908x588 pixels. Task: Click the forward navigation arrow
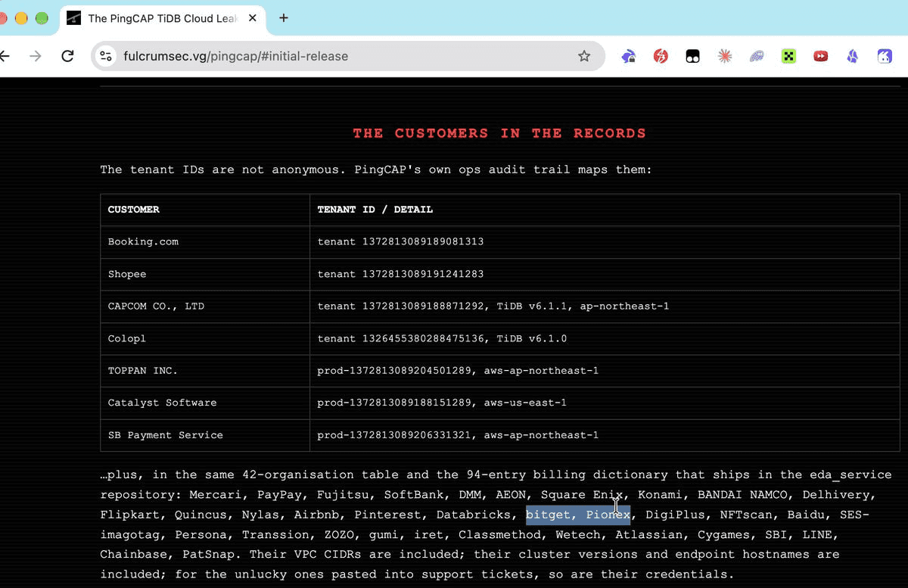coord(36,56)
